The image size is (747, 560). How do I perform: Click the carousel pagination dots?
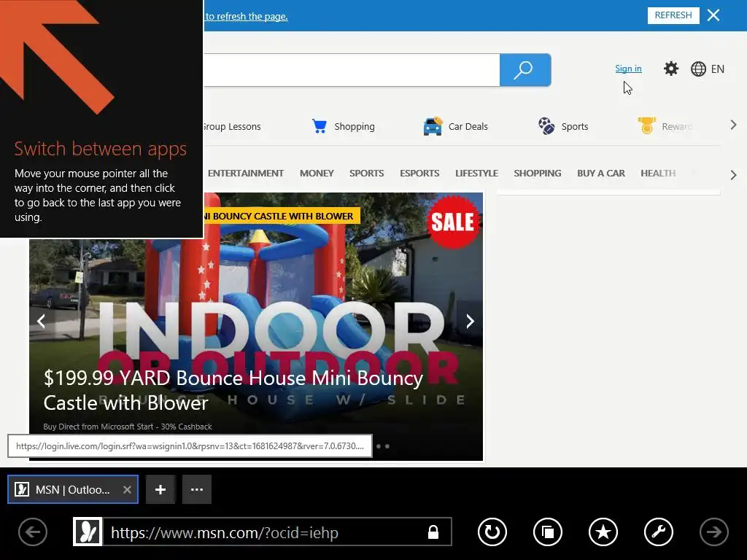point(383,446)
